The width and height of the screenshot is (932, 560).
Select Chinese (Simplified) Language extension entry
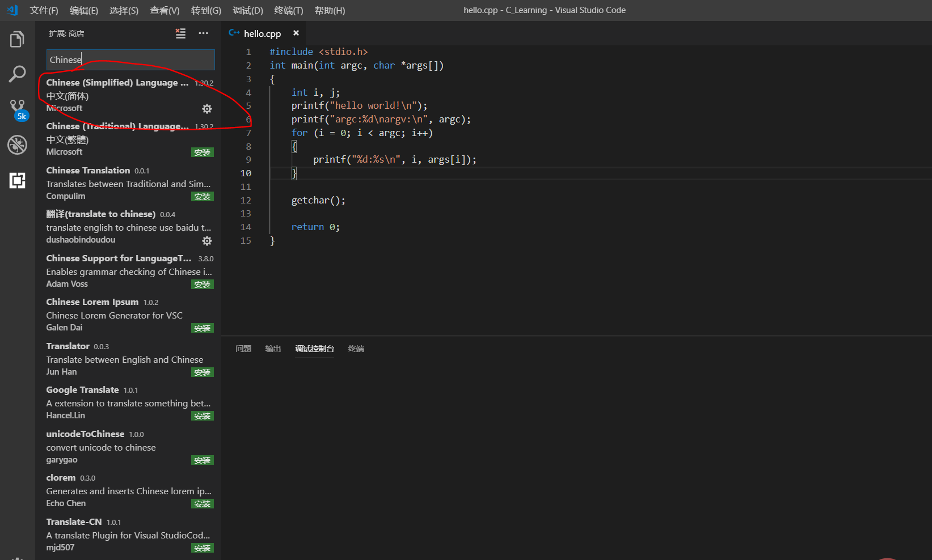pyautogui.click(x=129, y=95)
